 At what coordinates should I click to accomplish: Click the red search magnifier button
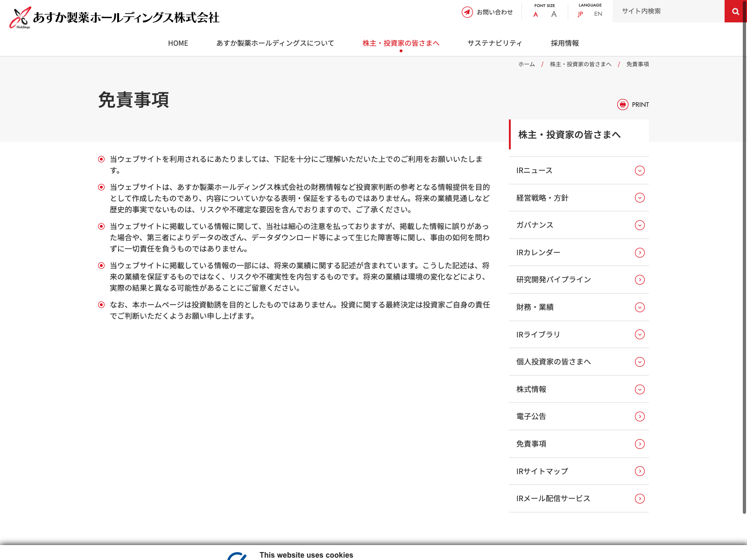click(x=735, y=11)
